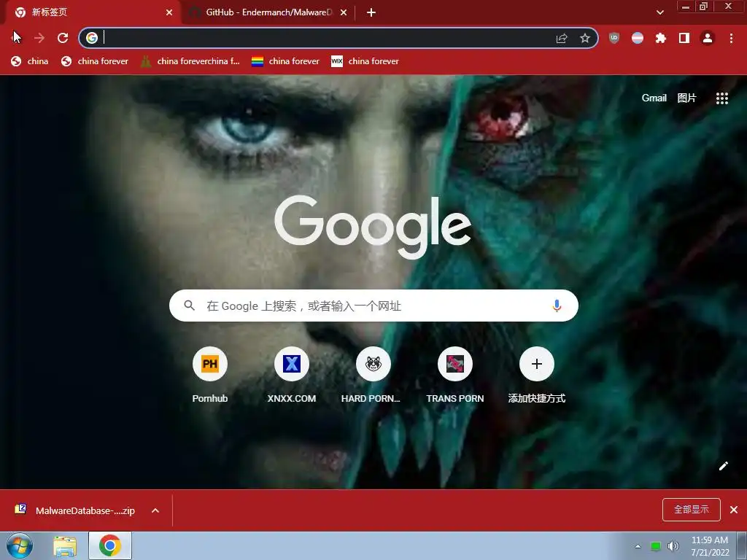Open the taskbar clock and date

(x=709, y=546)
